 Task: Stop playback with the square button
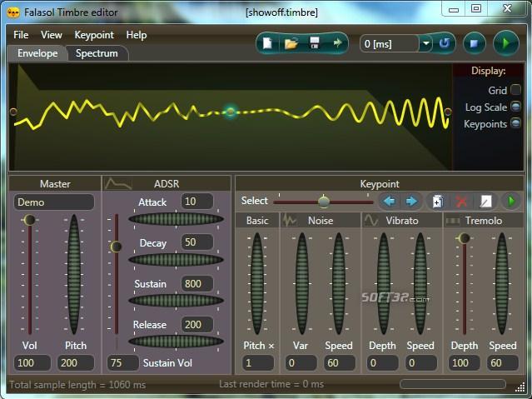474,43
